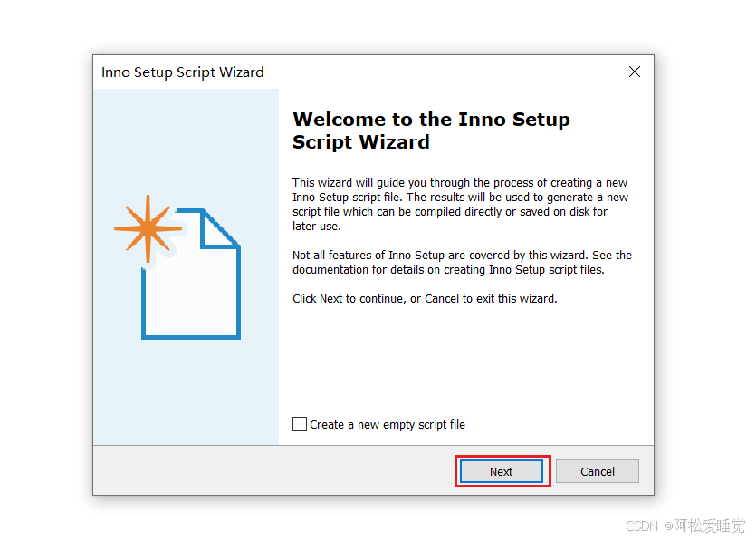Click the orange starburst on the document graphic

coord(148,229)
